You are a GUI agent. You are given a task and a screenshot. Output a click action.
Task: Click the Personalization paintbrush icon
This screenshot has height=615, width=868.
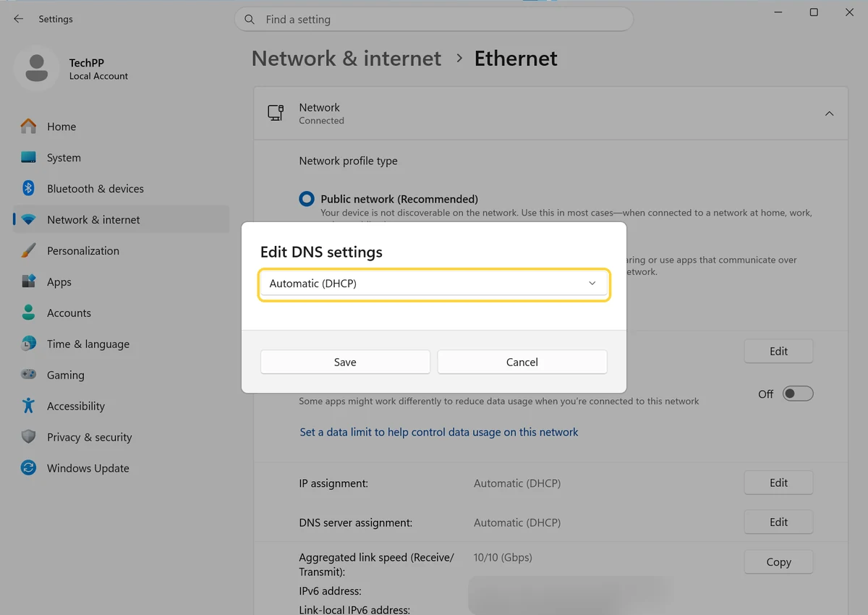click(28, 250)
